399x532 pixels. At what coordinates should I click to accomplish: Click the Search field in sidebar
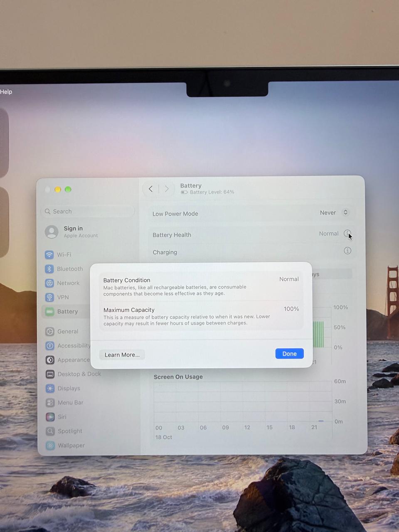click(x=88, y=211)
